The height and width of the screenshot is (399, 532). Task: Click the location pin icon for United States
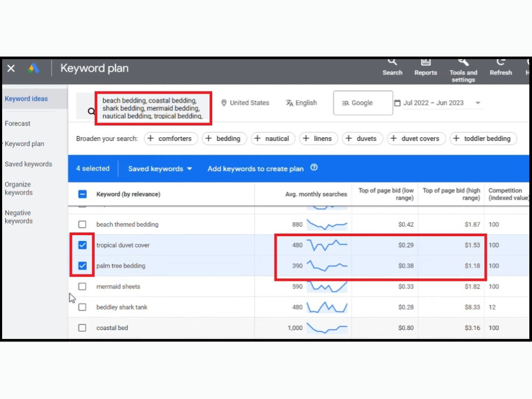click(x=223, y=103)
